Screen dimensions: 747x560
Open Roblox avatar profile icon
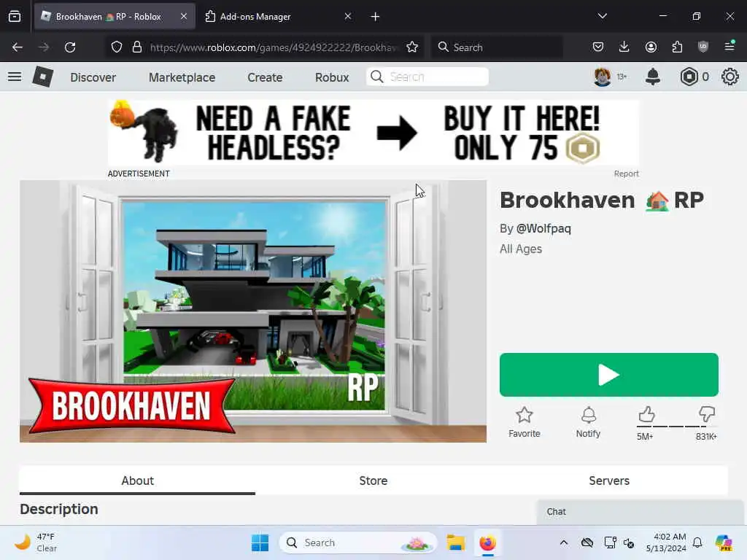tap(602, 77)
